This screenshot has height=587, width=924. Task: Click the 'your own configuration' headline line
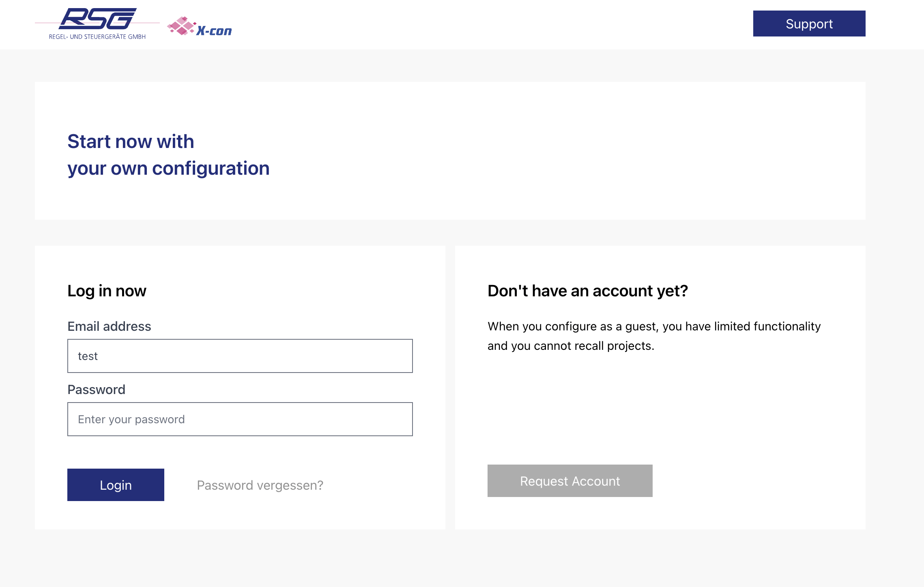click(x=168, y=168)
